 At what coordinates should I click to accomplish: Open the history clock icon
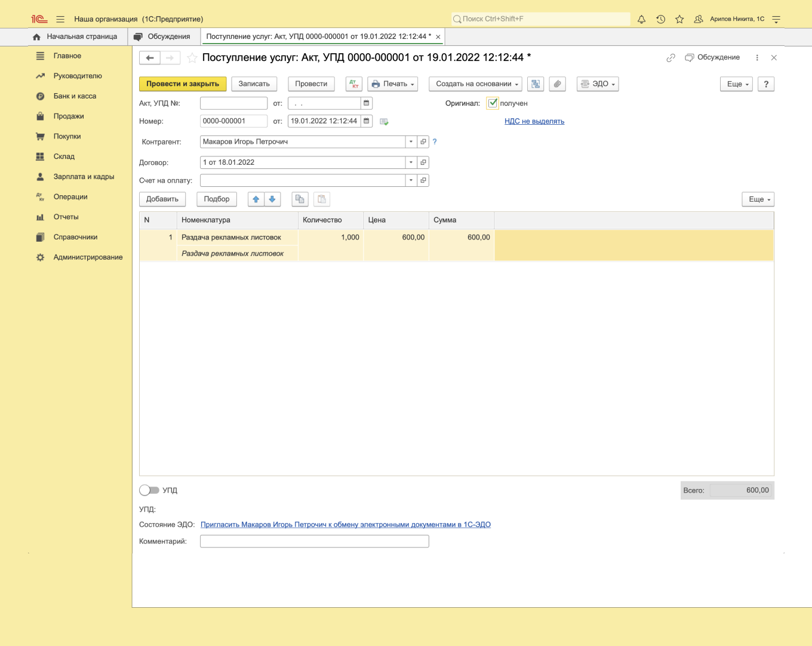point(660,19)
